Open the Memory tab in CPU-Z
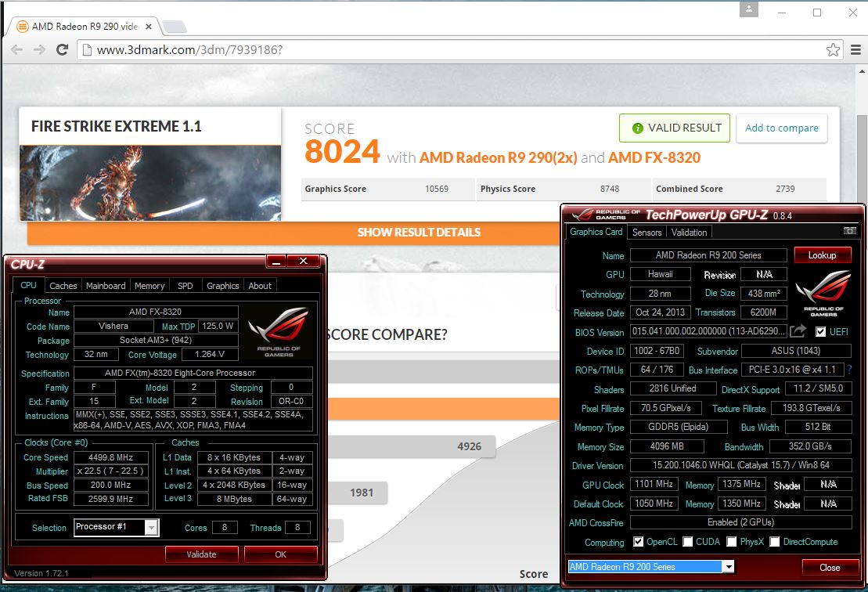Image resolution: width=868 pixels, height=592 pixels. 149,286
